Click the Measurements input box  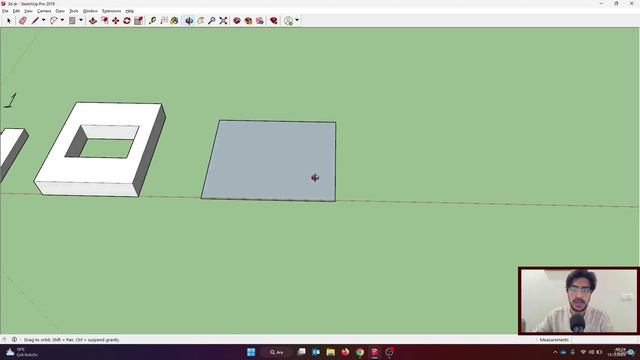[605, 340]
